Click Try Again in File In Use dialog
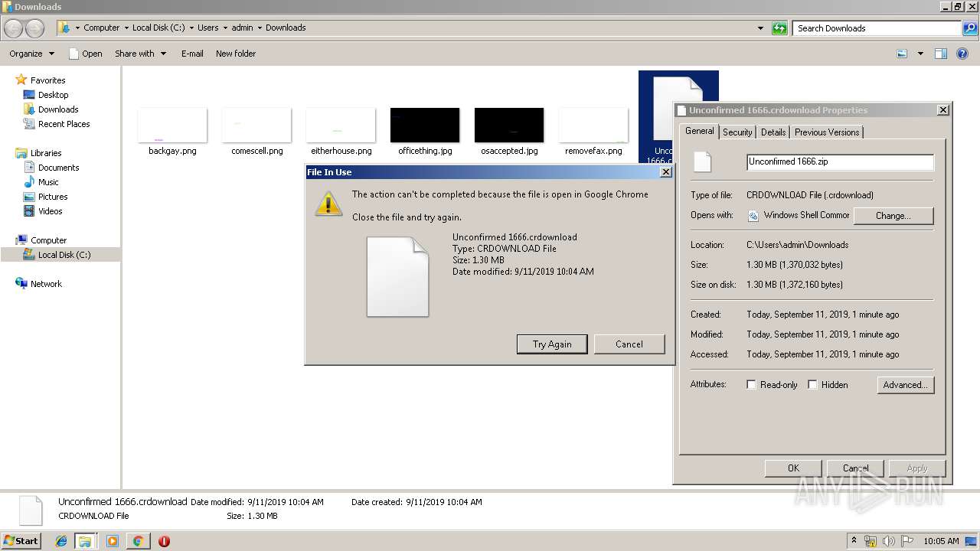 click(x=552, y=344)
